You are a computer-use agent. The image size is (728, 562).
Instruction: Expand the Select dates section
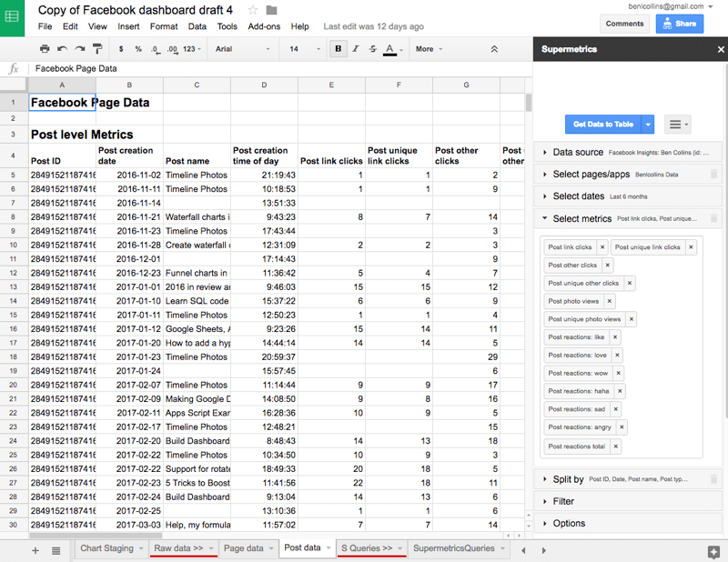tap(628, 196)
